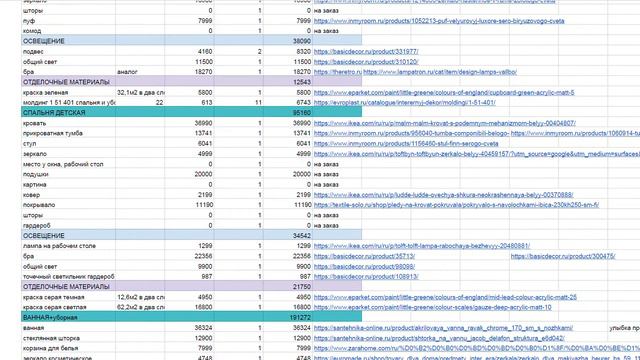The image size is (640, 360).
Task: Click the 613 price cell
Action: pyautogui.click(x=189, y=102)
